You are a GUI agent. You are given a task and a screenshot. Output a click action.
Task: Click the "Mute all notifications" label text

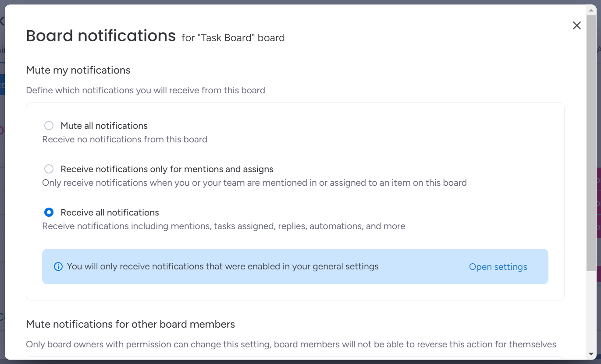103,126
